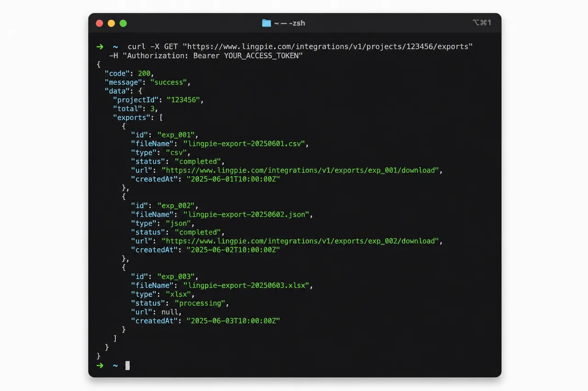Click the green zoom window button
This screenshot has height=391, width=588.
123,23
